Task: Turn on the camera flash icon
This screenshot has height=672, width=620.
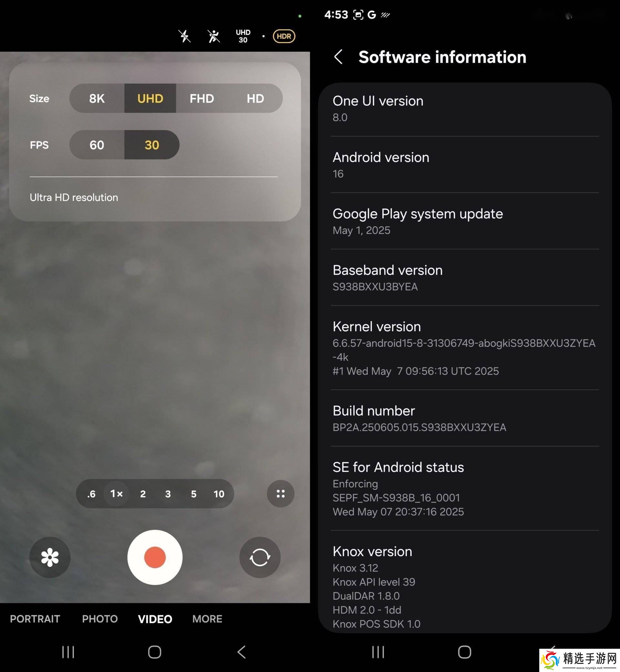Action: pyautogui.click(x=184, y=36)
